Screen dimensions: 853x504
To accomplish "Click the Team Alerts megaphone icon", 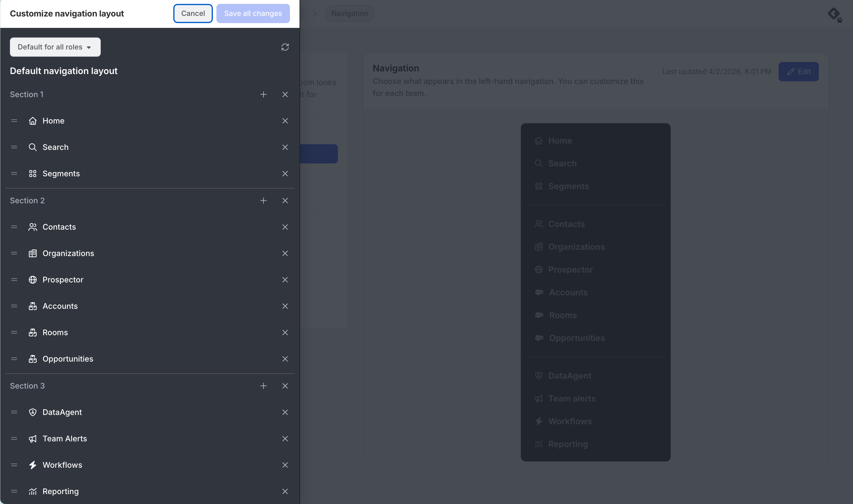I will tap(33, 439).
